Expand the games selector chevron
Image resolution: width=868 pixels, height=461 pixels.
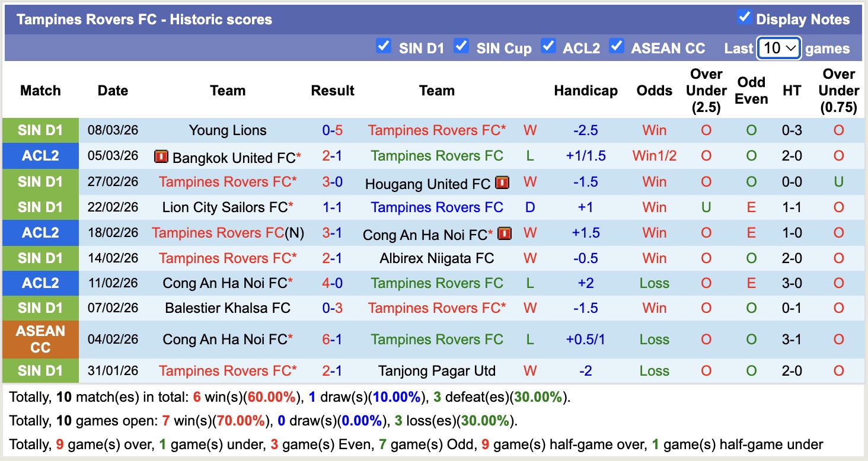[791, 48]
